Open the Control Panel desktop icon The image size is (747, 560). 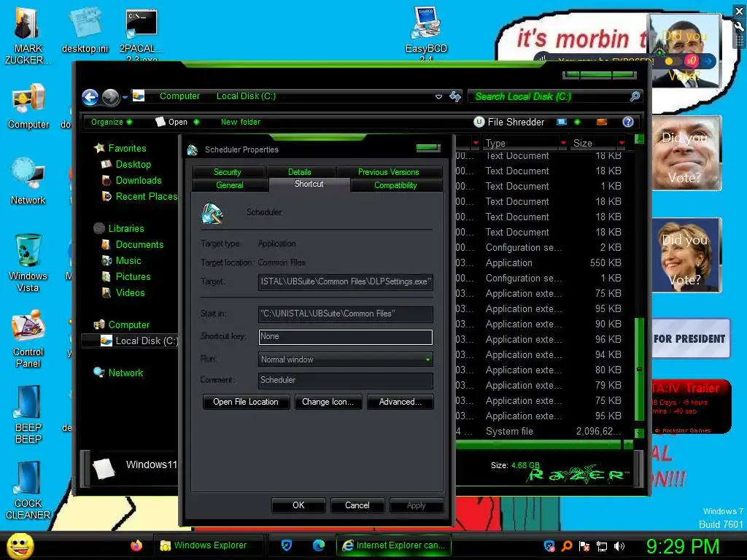pyautogui.click(x=28, y=339)
